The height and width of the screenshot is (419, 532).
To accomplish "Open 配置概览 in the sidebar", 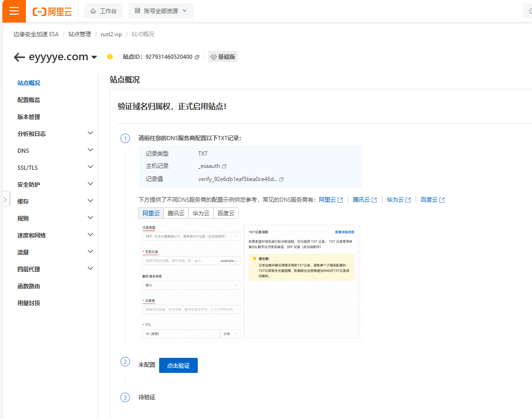I will pos(29,100).
